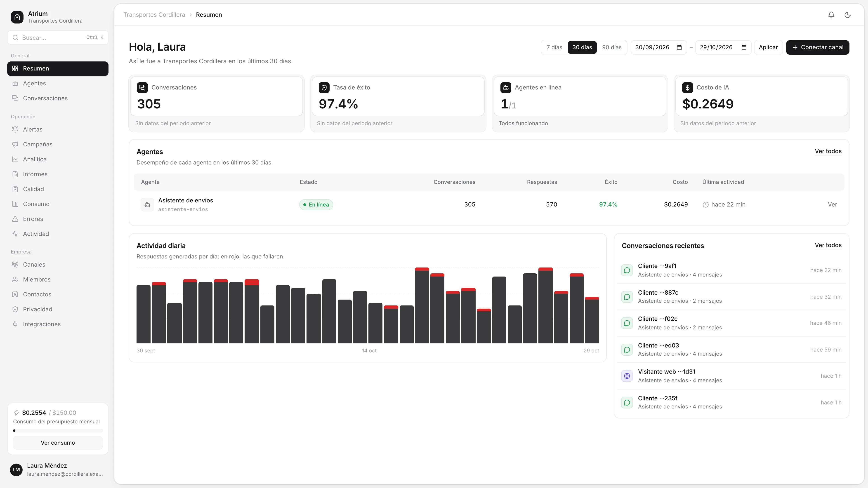Viewport: 868px width, 488px height.
Task: Open Agentes in the sidebar
Action: point(58,84)
